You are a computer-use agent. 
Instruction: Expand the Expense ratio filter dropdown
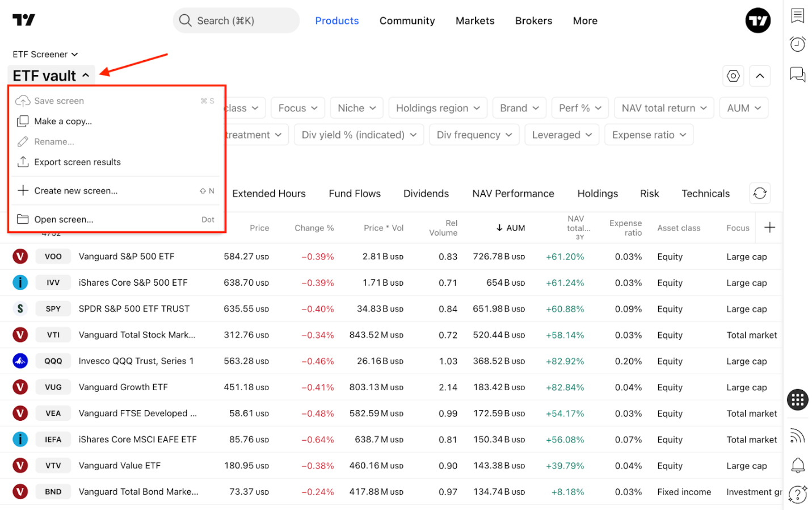[x=649, y=135]
